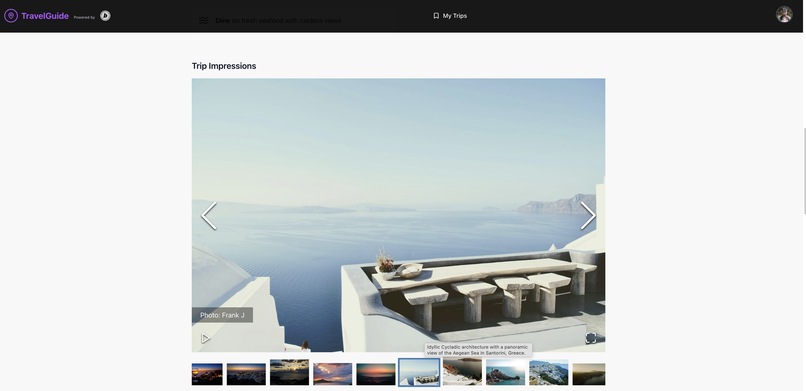Viewport: 806px width, 391px height.
Task: Advance to the next gallery photo
Action: (x=588, y=216)
